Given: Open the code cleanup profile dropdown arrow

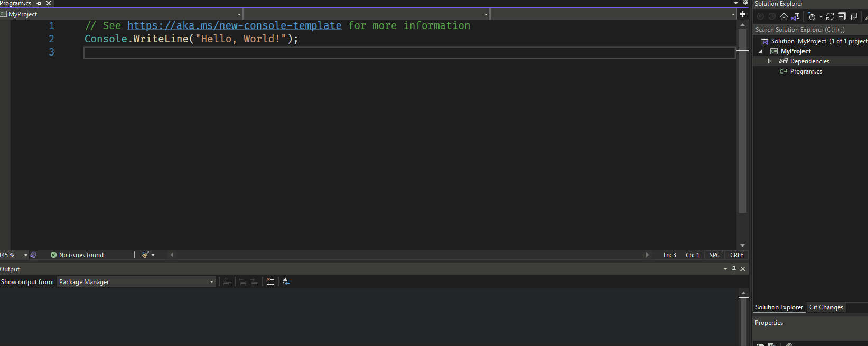Looking at the screenshot, I should coord(153,255).
